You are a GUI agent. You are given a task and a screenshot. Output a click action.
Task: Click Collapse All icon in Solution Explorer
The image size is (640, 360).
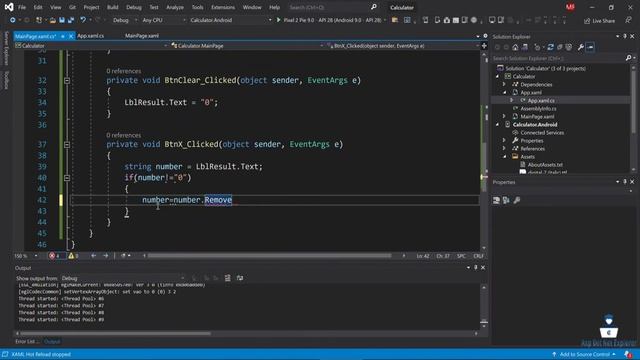point(560,47)
